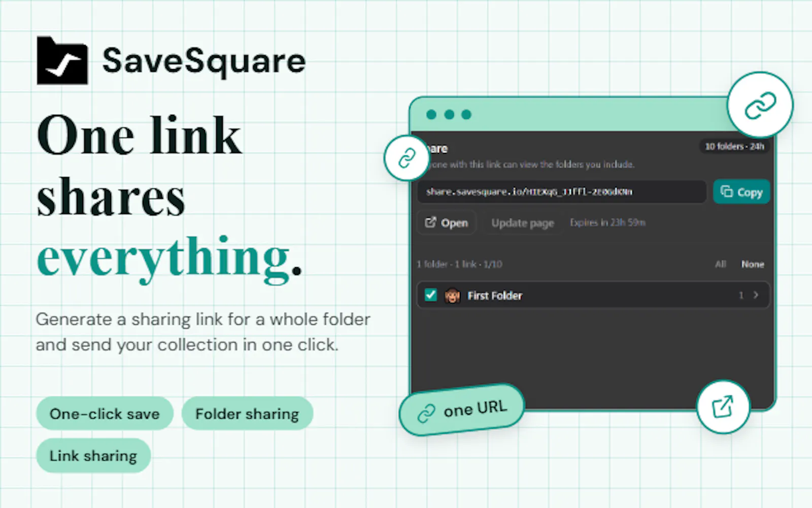
Task: Click the third window dot in title bar
Action: pos(466,115)
